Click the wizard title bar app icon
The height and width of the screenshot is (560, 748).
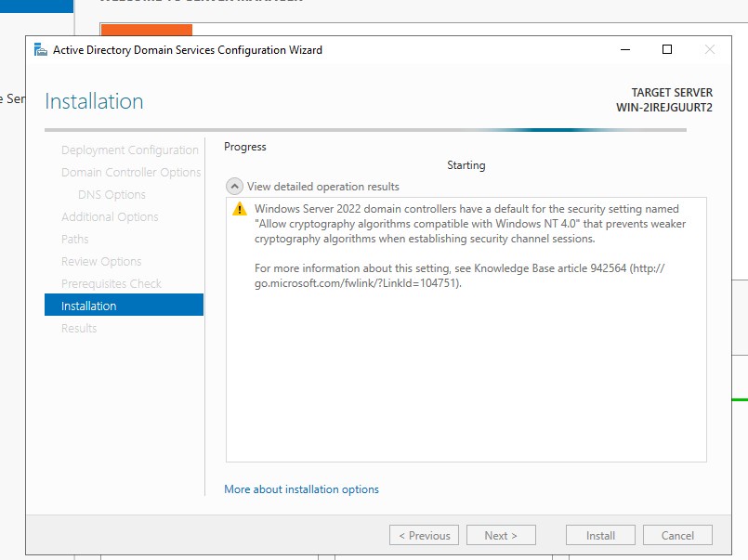click(41, 49)
